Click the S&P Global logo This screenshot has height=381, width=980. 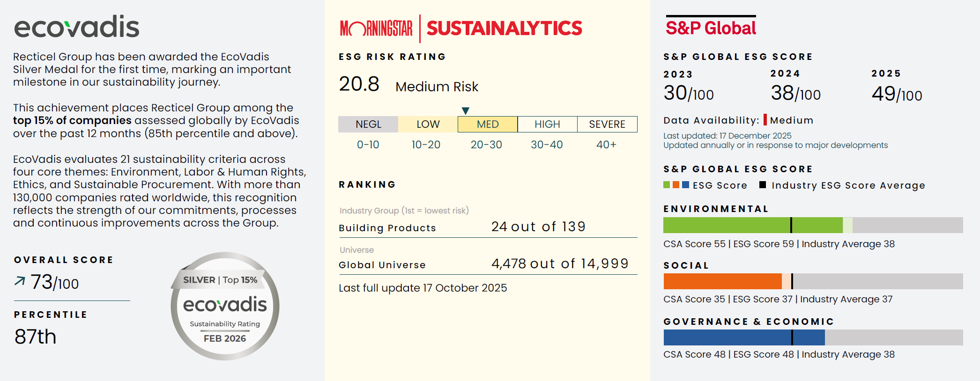click(711, 28)
